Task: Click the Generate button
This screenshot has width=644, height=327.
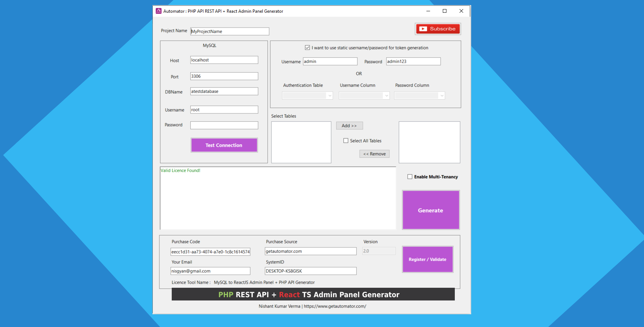Action: coord(431,210)
